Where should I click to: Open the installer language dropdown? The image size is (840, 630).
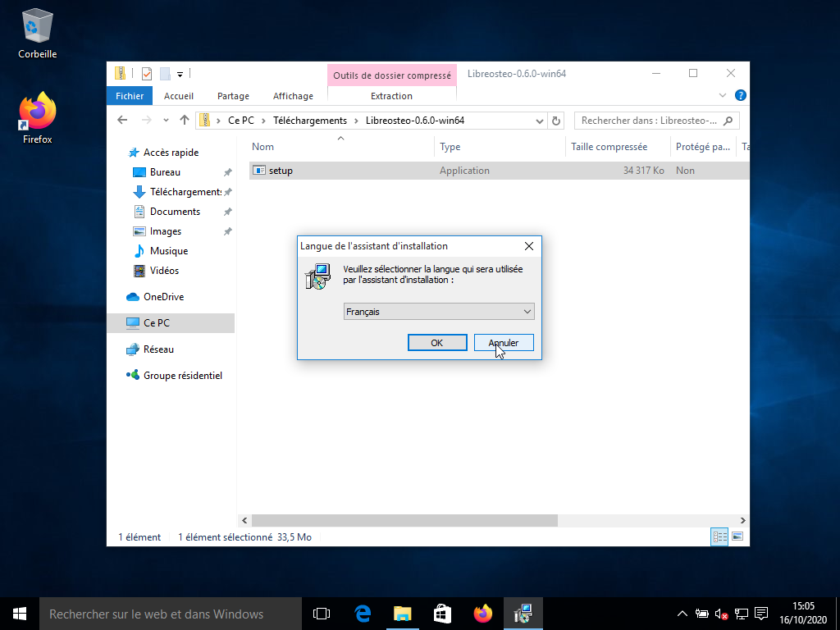(x=439, y=312)
